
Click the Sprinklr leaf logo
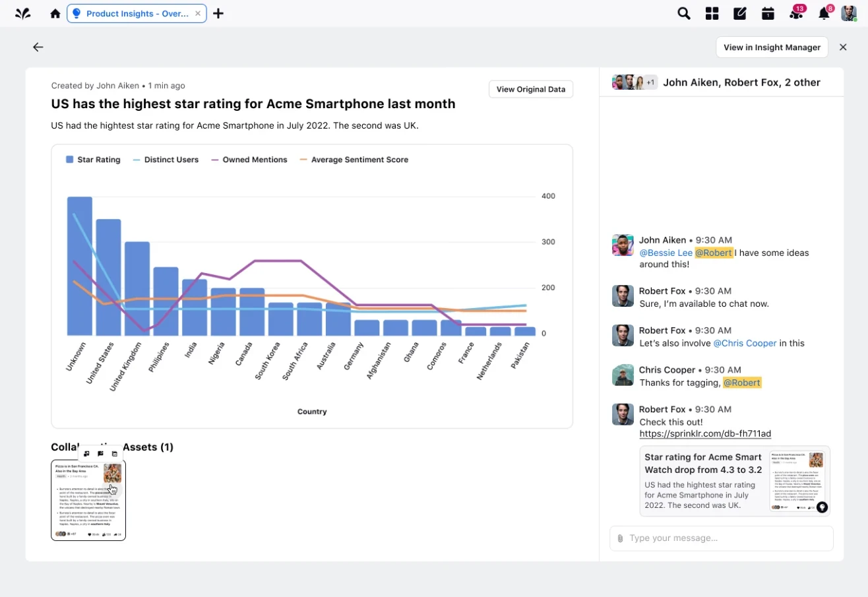point(23,13)
